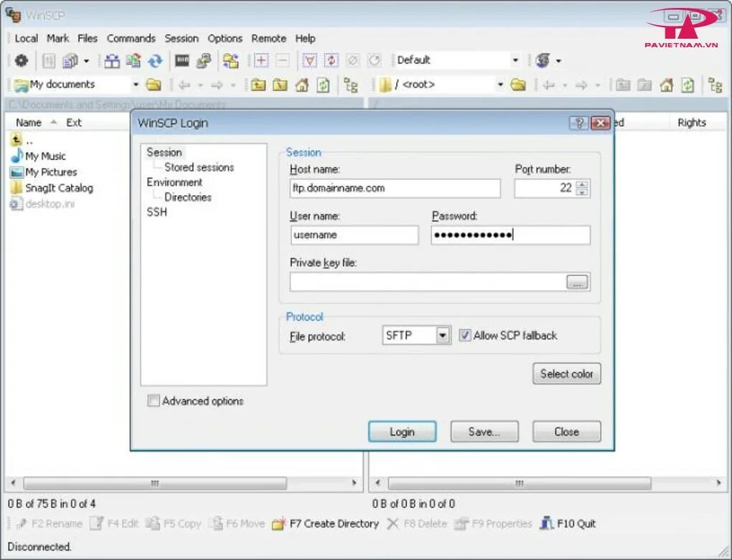
Task: Click the Invert Selection toolbar icon
Action: tap(332, 61)
